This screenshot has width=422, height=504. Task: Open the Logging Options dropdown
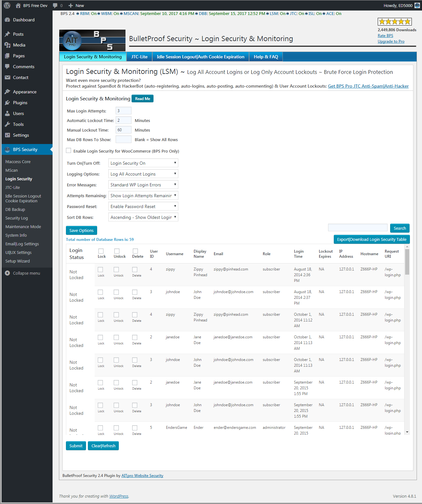click(143, 174)
